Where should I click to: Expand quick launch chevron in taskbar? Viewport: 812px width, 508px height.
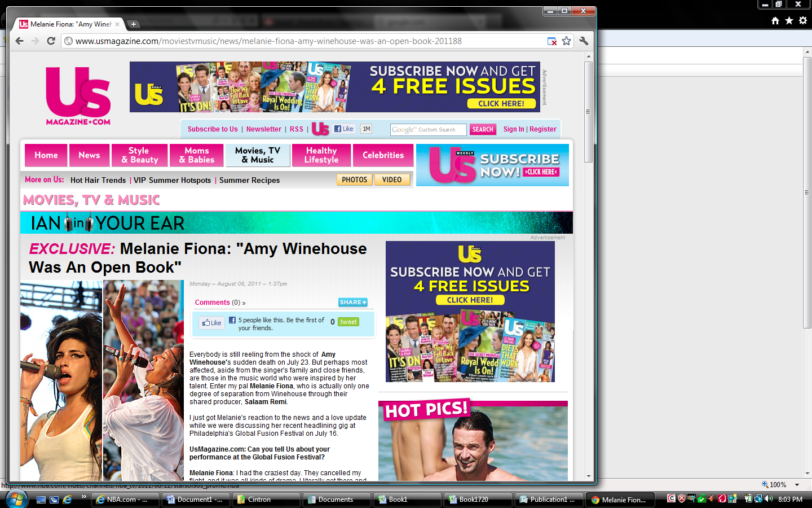83,497
